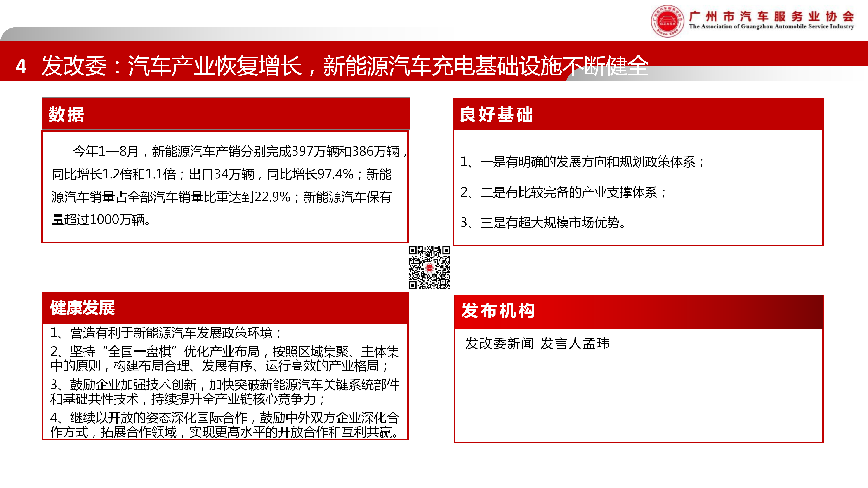The image size is (868, 488).
Task: Select the 良好基础 section header
Action: tap(638, 114)
